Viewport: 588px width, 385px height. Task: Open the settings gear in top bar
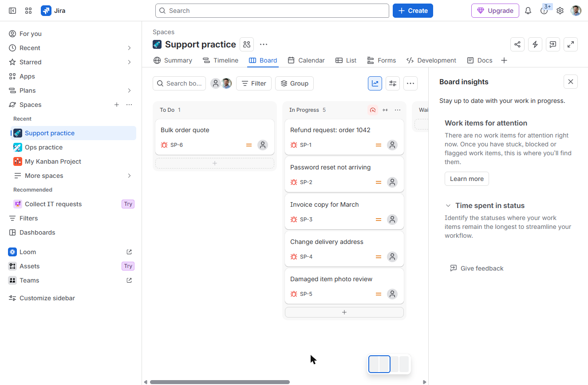(560, 11)
